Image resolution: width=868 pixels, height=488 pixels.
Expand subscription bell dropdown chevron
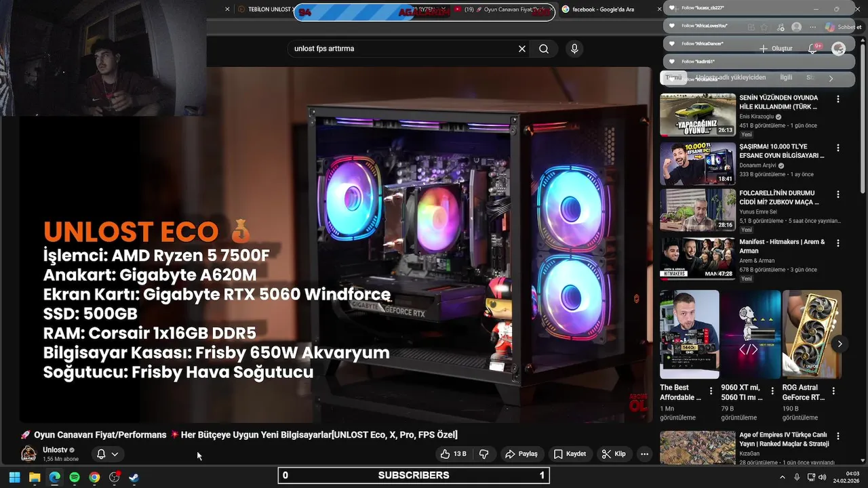coord(115,454)
